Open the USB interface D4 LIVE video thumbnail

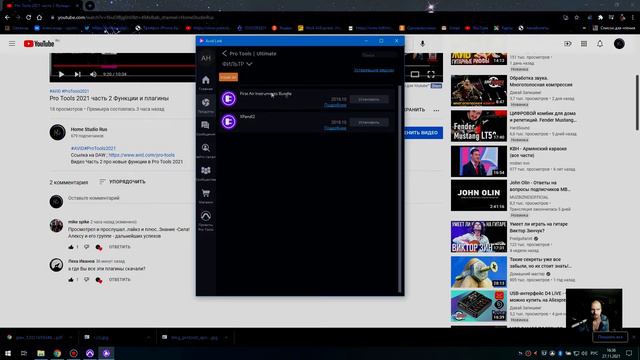[x=479, y=306]
